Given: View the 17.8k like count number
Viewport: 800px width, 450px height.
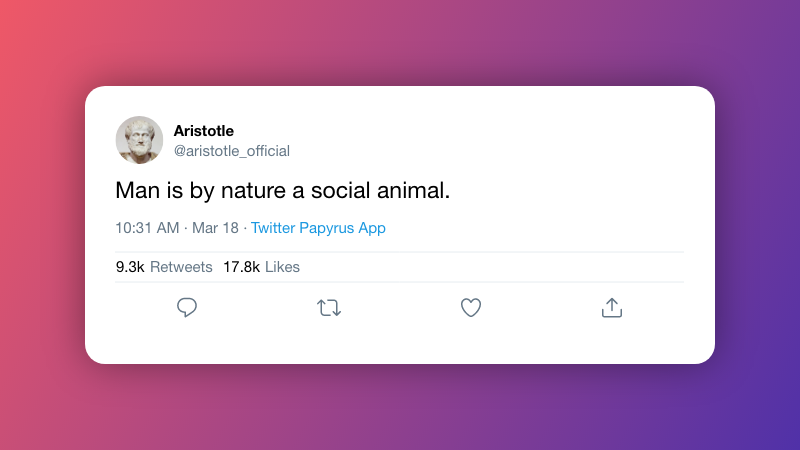Looking at the screenshot, I should (x=241, y=267).
